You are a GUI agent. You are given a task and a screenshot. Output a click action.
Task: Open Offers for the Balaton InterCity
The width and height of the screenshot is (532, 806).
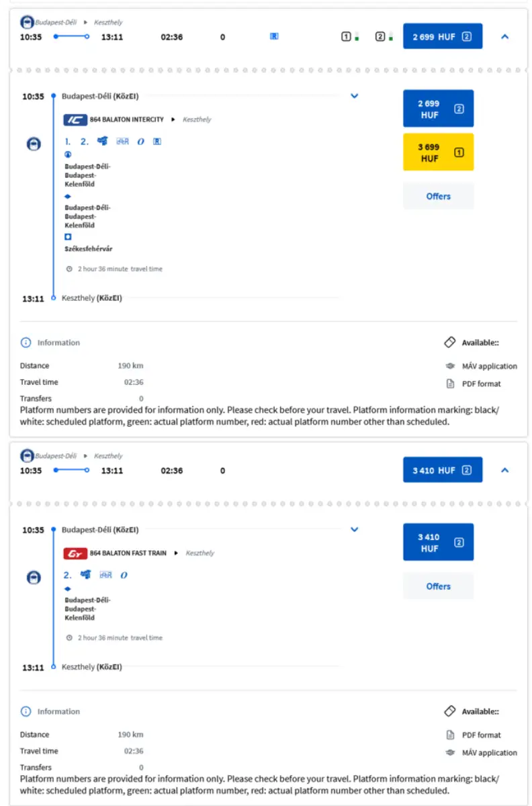pyautogui.click(x=438, y=196)
